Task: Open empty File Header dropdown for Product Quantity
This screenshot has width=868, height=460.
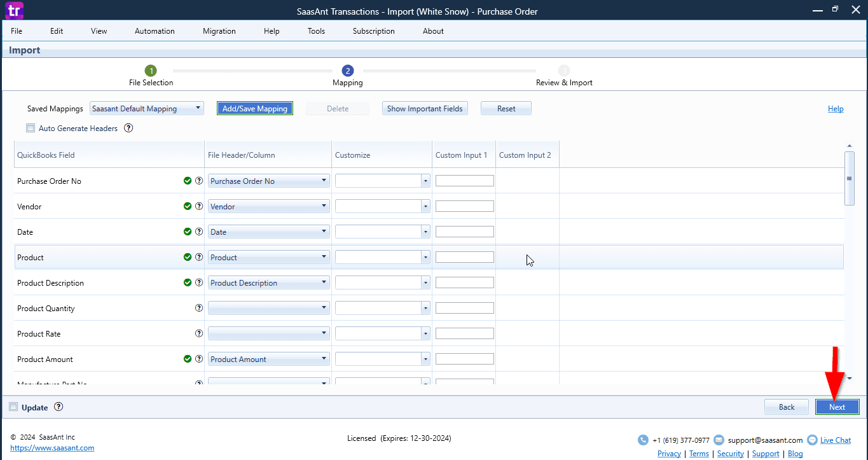Action: 269,308
